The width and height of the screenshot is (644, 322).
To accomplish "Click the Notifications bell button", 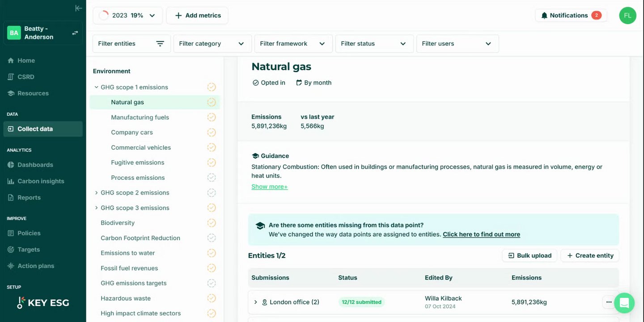I will (x=570, y=15).
